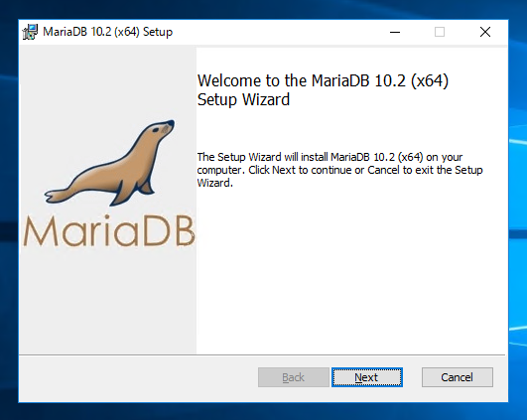
Task: Click the 'MariaDB 10.2 (x64) Setup' window title
Action: click(x=107, y=32)
